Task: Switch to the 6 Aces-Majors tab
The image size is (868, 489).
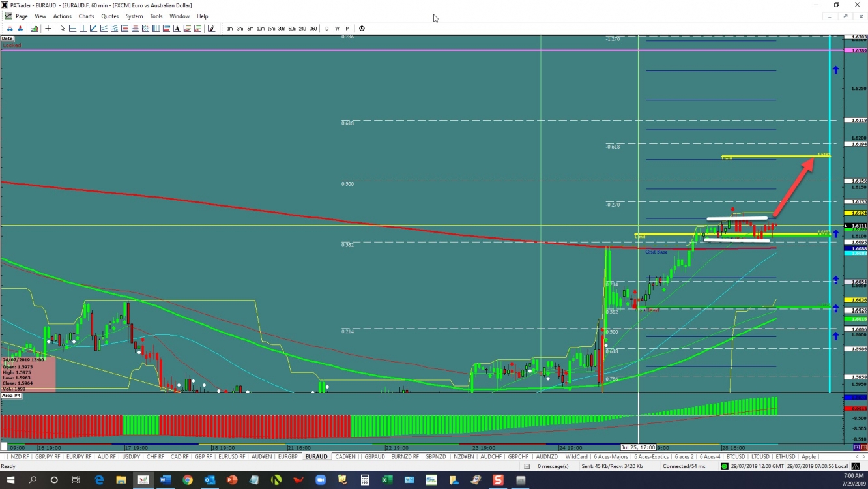Action: click(x=611, y=456)
